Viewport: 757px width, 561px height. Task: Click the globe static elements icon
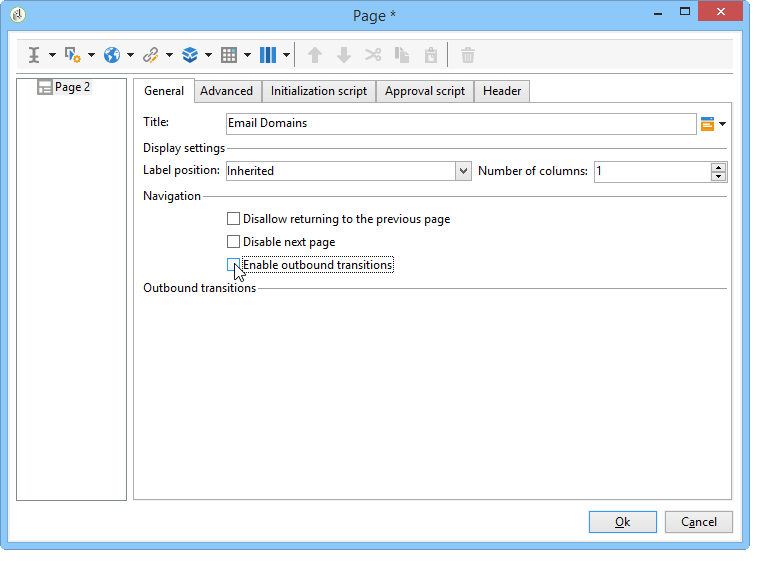(112, 55)
